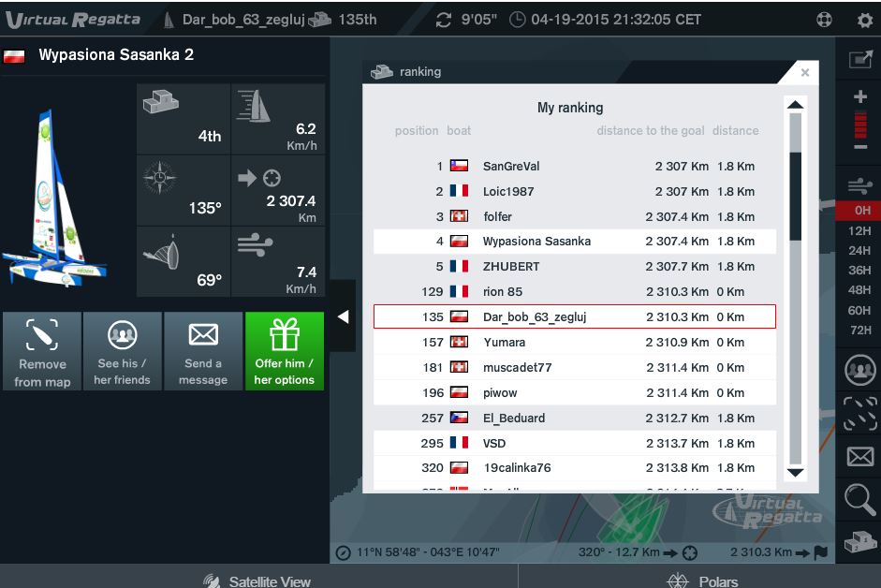Image resolution: width=881 pixels, height=588 pixels.
Task: Select 72H wind forecast
Action: [x=860, y=330]
